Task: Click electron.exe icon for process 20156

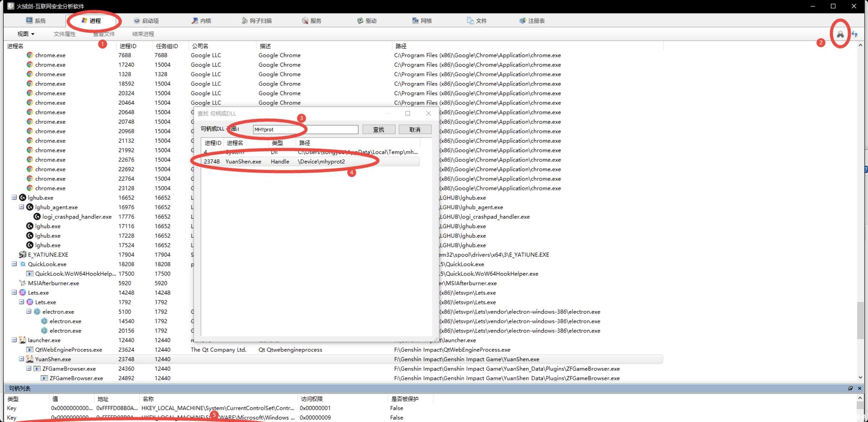Action: pos(44,330)
